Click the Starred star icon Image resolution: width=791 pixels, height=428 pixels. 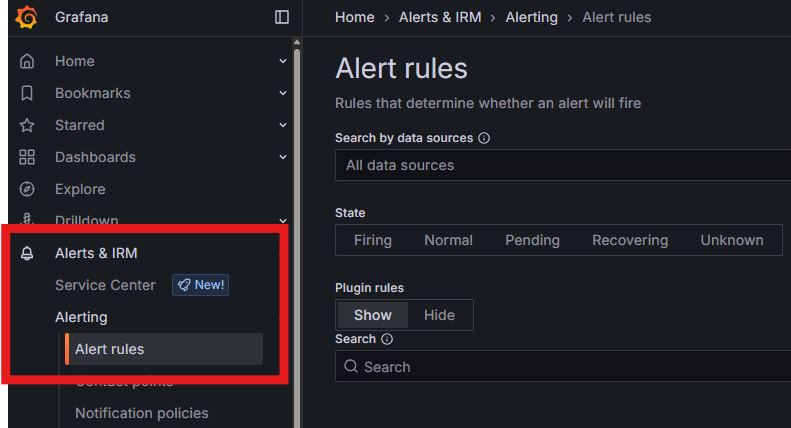(27, 125)
